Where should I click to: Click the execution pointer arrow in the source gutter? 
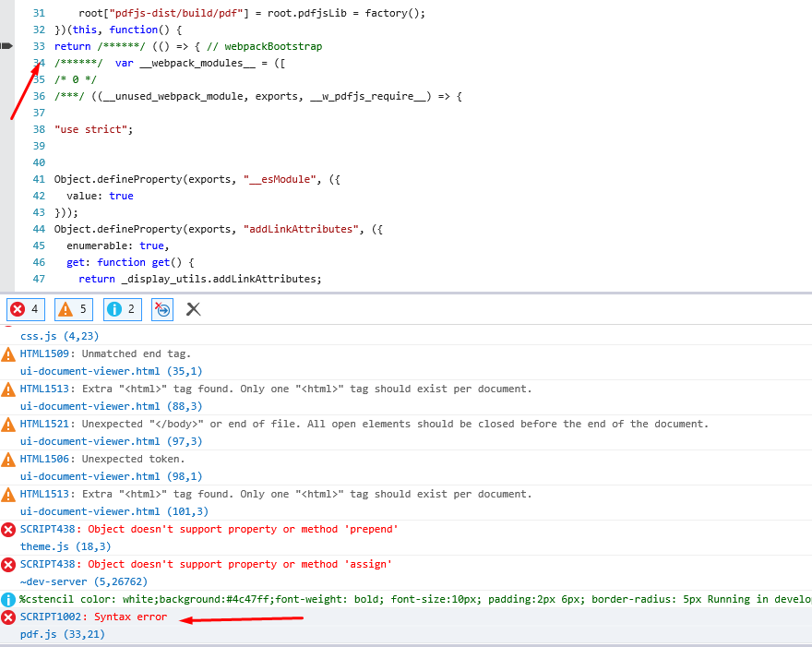point(8,43)
